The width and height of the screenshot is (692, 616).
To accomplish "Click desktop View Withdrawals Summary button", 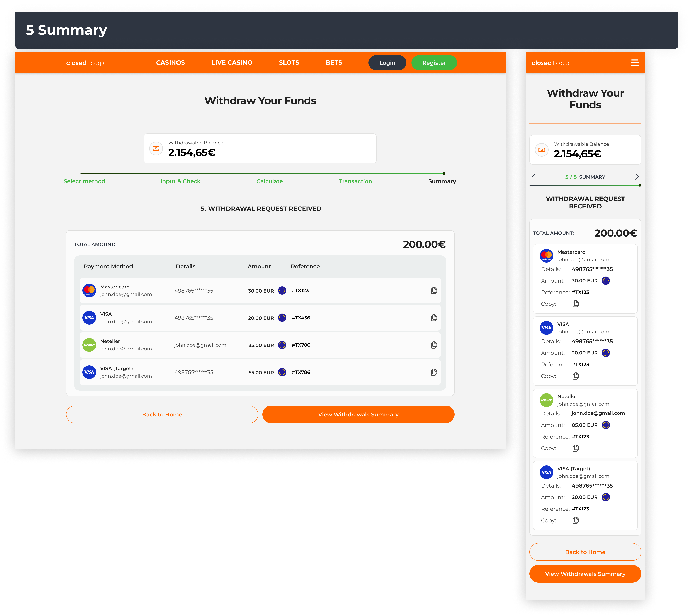I will pos(358,415).
